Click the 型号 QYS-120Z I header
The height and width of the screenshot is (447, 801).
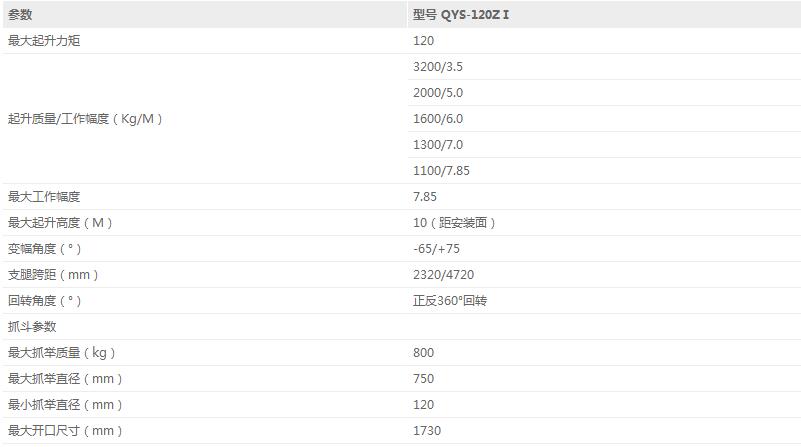click(467, 15)
